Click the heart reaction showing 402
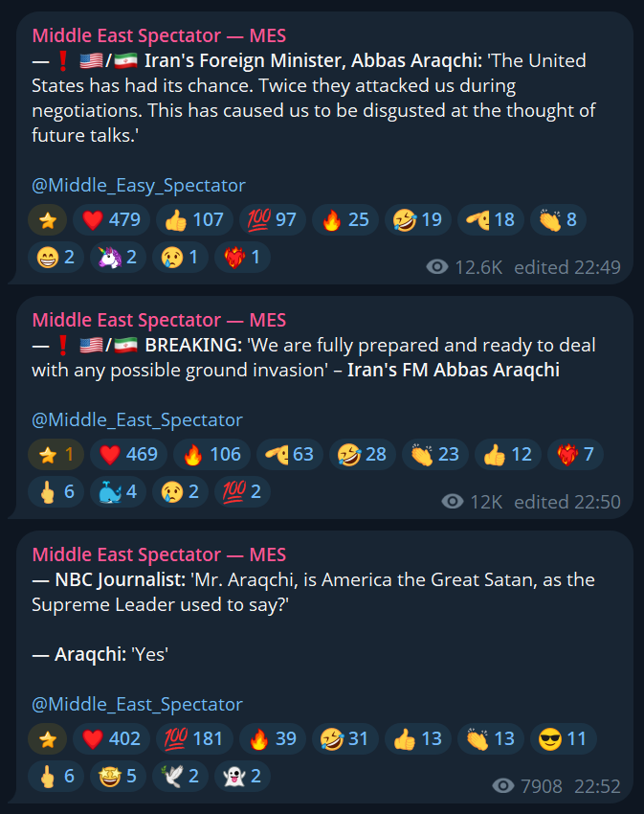The height and width of the screenshot is (814, 644). pos(111,738)
